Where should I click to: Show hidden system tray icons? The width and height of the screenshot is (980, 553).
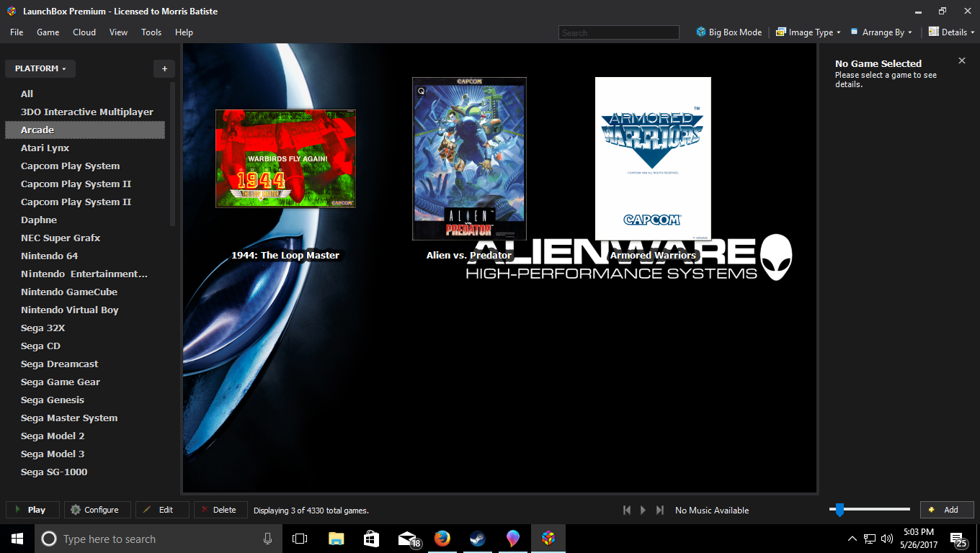[852, 539]
